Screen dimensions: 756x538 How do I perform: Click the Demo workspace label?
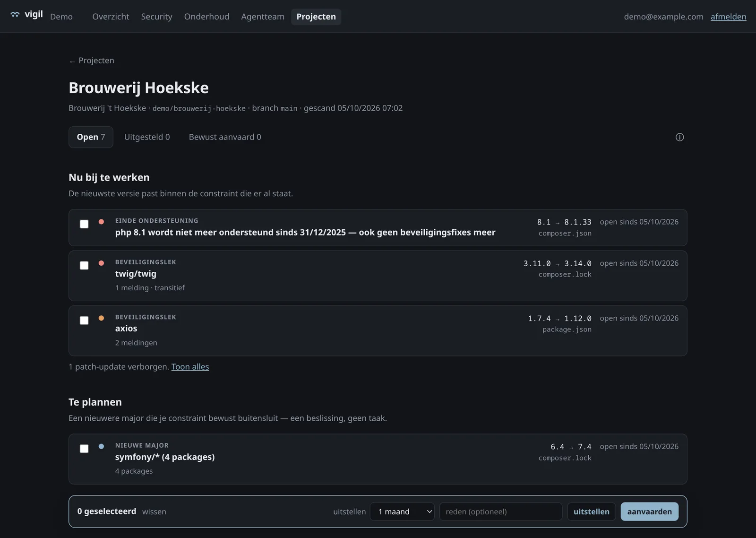click(61, 17)
